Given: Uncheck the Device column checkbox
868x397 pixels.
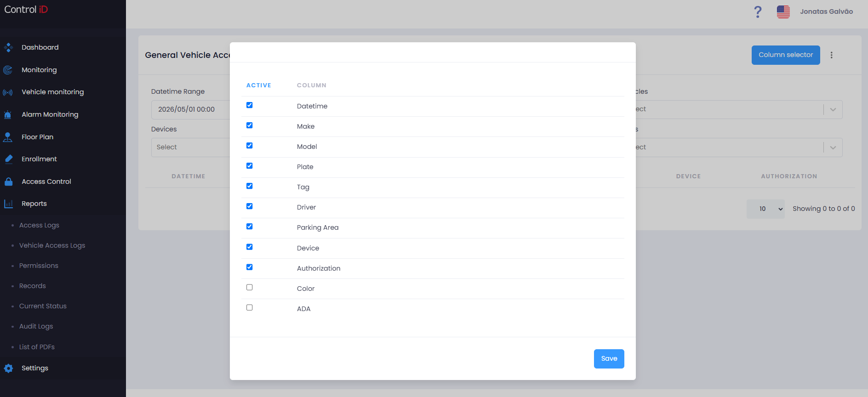Looking at the screenshot, I should point(250,247).
